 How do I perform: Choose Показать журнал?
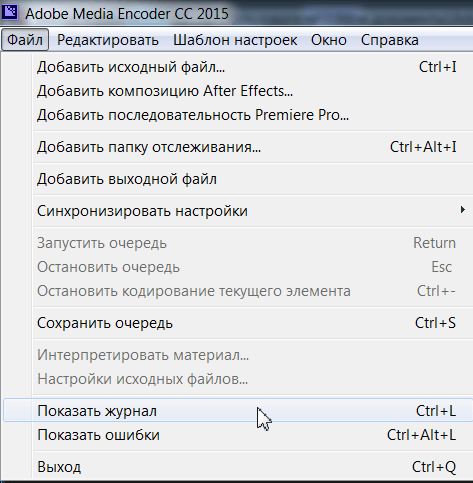pos(238,411)
